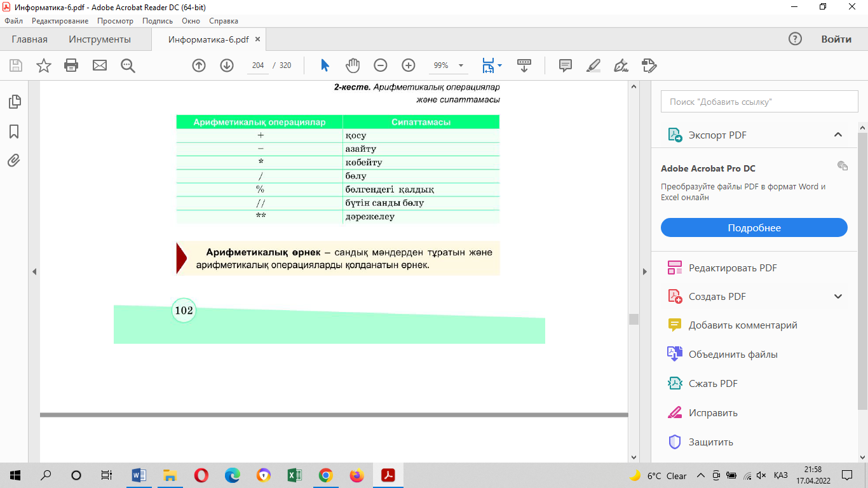Open the Attachments paperclip panel
This screenshot has width=868, height=488.
(14, 161)
